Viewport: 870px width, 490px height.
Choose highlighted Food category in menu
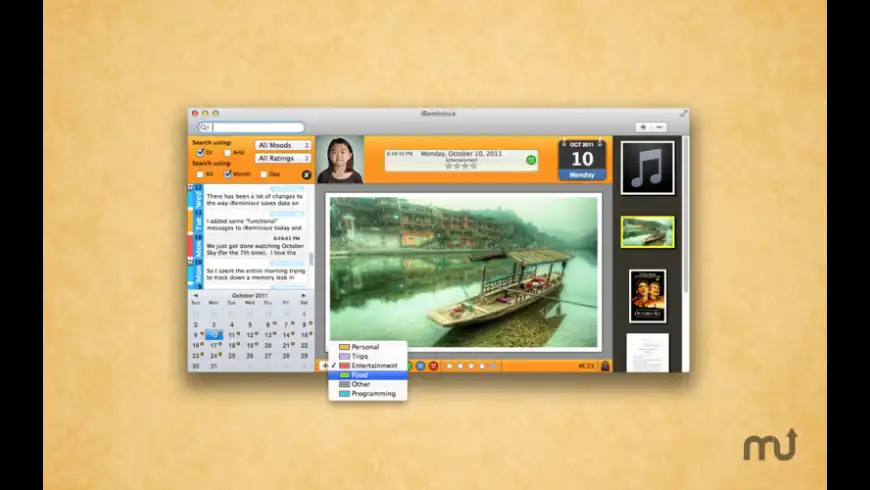click(368, 375)
